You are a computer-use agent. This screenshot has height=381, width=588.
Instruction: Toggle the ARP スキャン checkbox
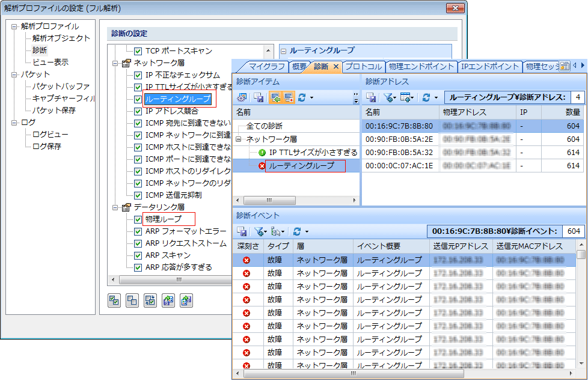click(138, 255)
